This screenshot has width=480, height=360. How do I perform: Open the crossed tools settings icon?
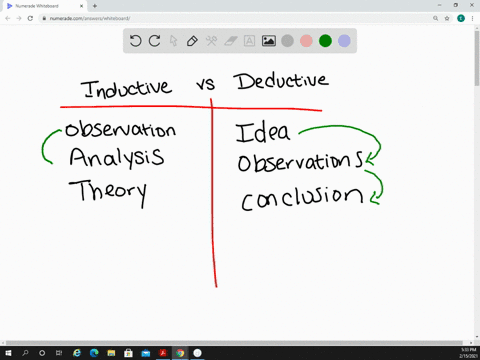(x=211, y=41)
